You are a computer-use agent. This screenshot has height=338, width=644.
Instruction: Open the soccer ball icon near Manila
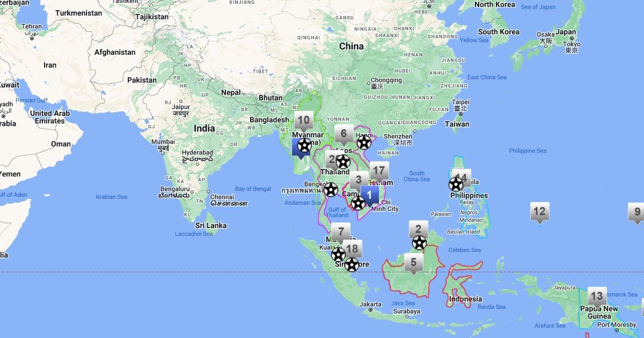coord(456,184)
